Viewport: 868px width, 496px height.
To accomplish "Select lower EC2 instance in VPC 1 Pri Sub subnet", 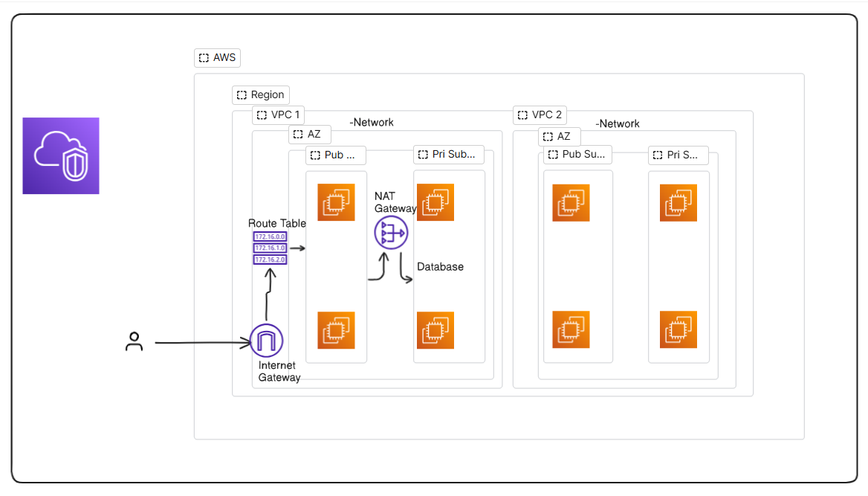I will click(435, 330).
